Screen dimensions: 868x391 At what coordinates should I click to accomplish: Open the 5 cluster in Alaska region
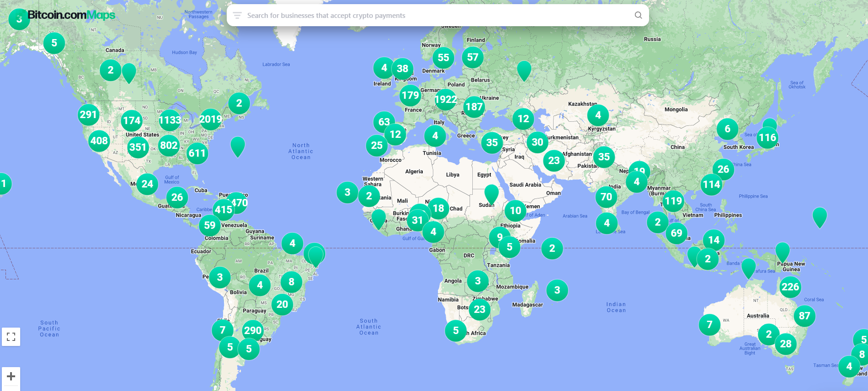point(54,43)
